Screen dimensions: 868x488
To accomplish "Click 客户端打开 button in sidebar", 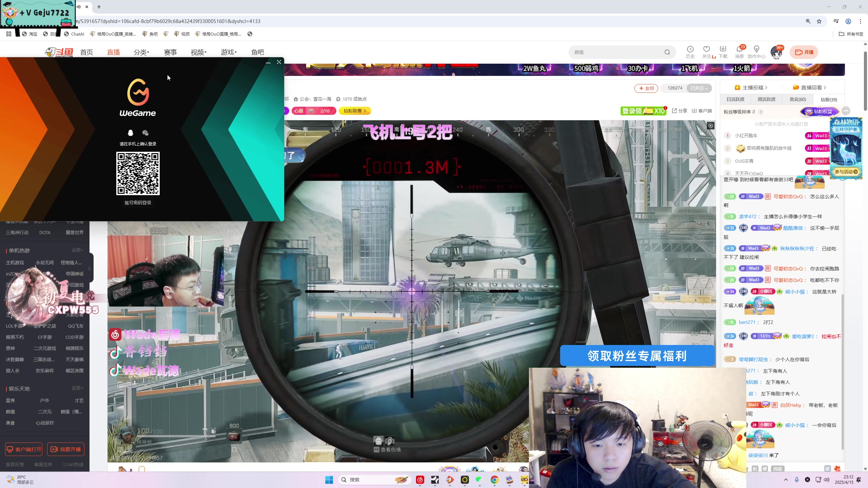I will click(24, 449).
